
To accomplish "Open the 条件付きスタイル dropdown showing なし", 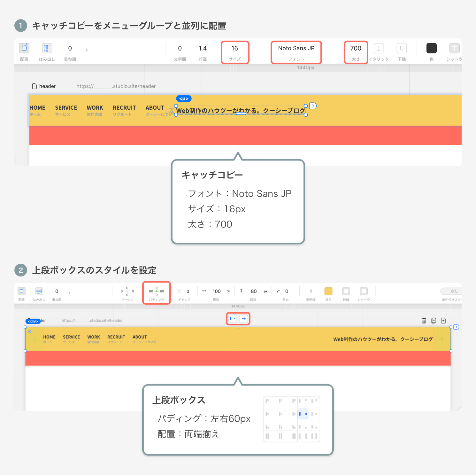I will [x=451, y=291].
